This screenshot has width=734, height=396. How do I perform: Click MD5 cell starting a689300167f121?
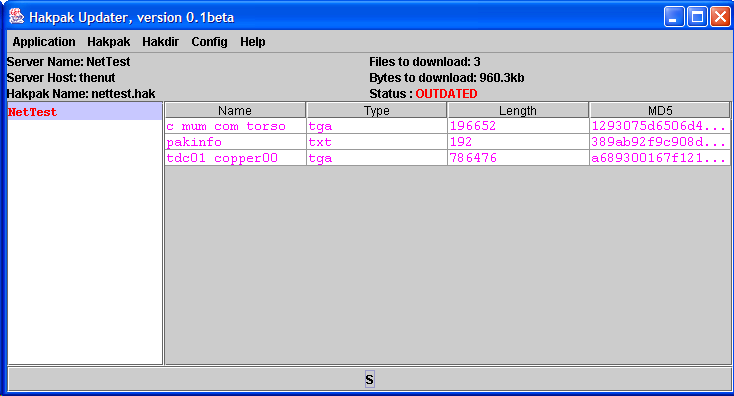(660, 158)
